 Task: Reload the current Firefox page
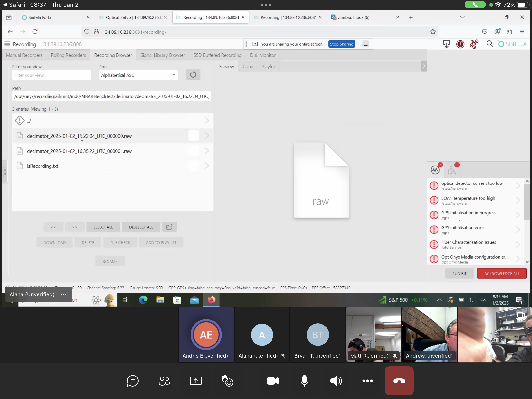point(35,32)
